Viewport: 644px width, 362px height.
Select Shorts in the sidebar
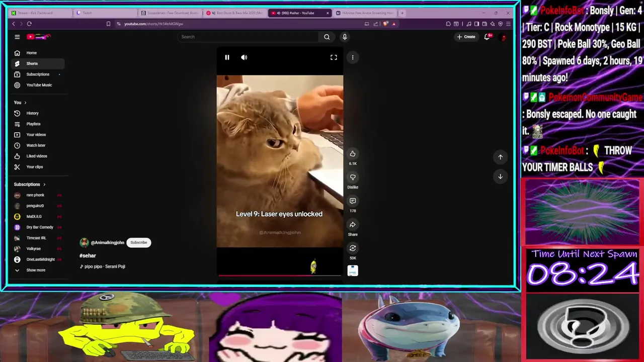click(x=37, y=63)
